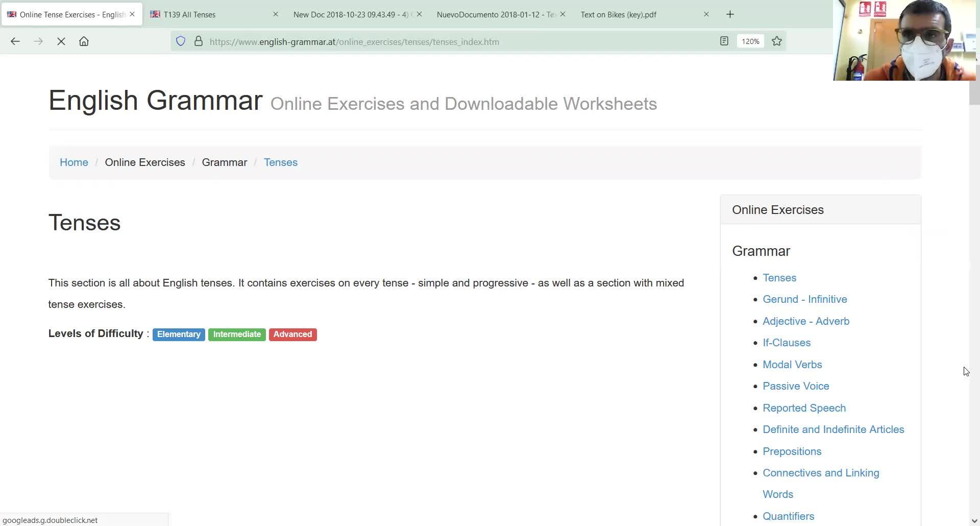Select the Elementary difficulty badge
This screenshot has width=980, height=526.
(x=179, y=334)
